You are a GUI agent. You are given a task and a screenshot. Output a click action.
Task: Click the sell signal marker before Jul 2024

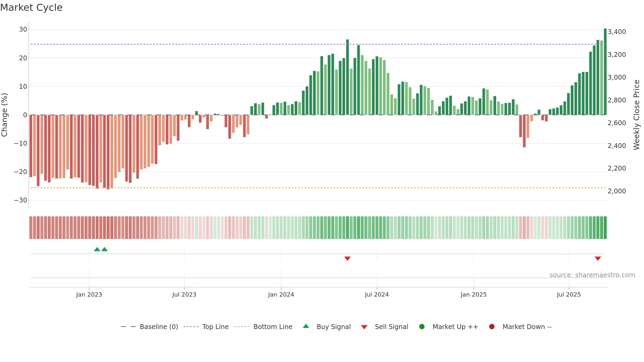[x=347, y=258]
